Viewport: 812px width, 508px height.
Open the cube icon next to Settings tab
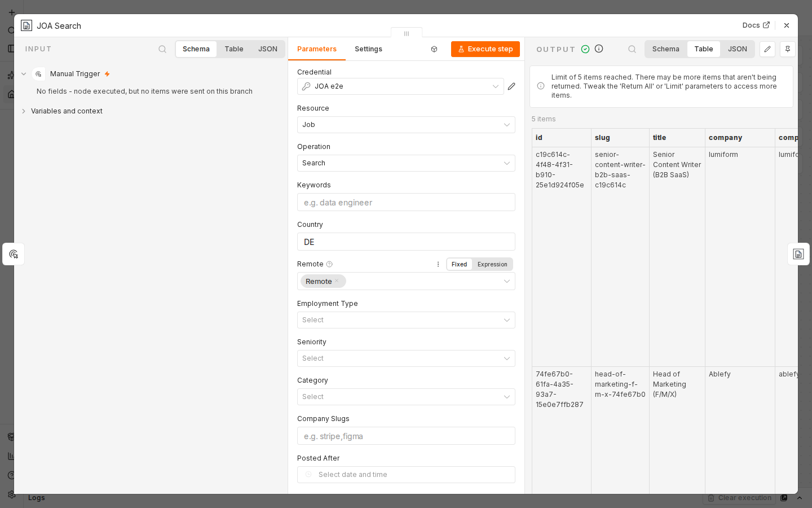tap(434, 49)
